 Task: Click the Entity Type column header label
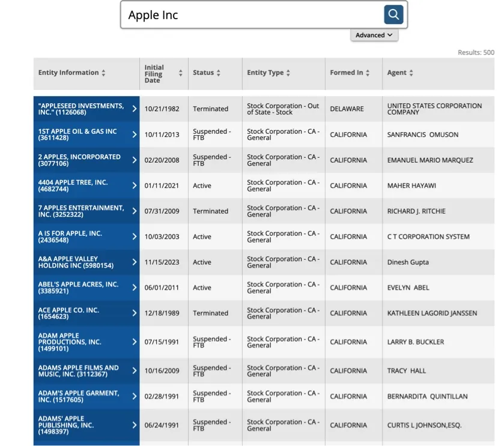265,73
